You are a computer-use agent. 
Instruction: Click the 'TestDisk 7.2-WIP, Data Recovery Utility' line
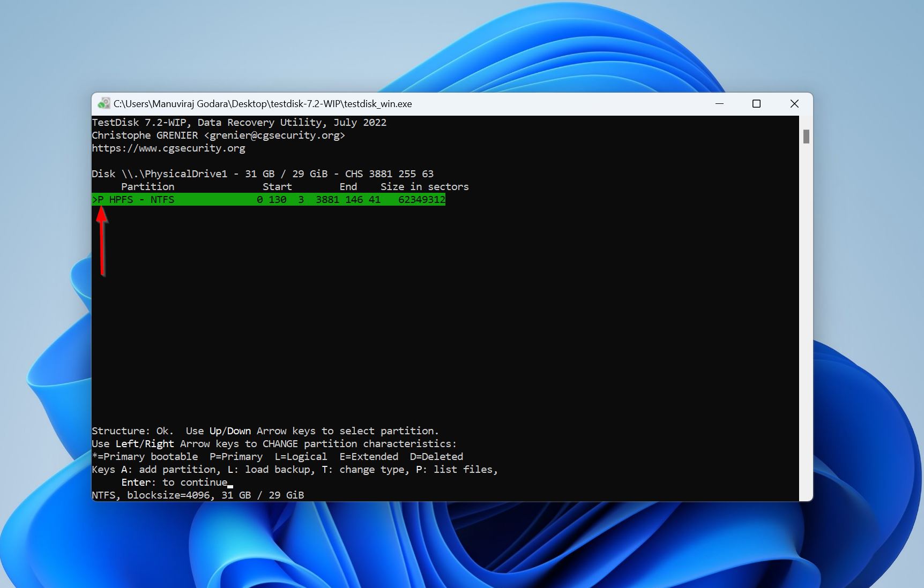(239, 122)
